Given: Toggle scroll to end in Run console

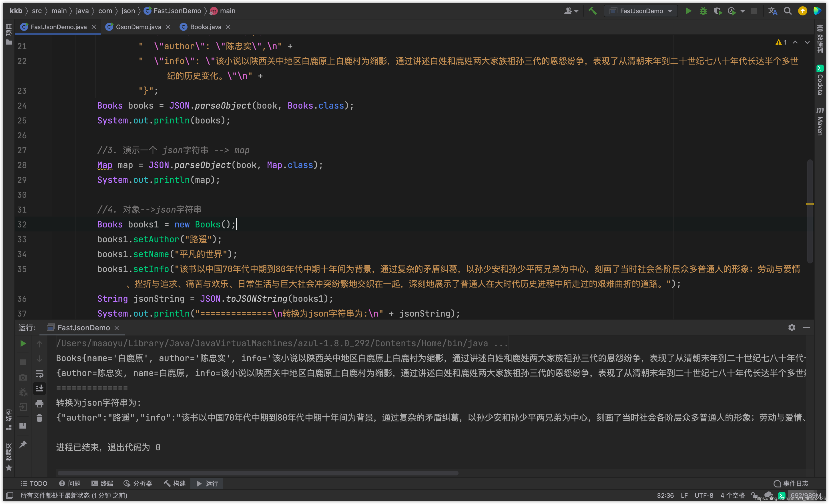Looking at the screenshot, I should click(39, 389).
